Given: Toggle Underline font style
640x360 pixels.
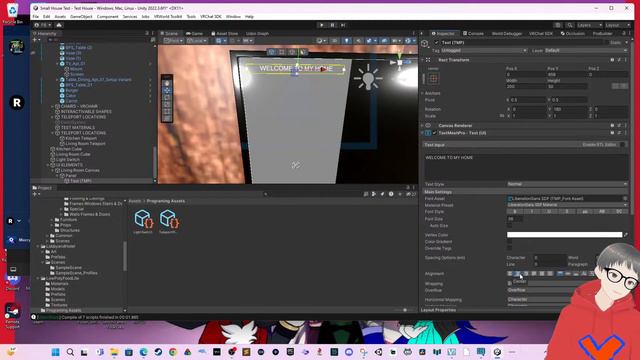Looking at the screenshot, I should pos(549,212).
